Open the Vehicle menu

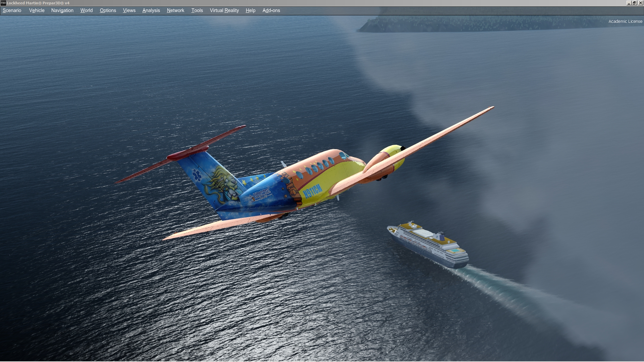pyautogui.click(x=37, y=10)
